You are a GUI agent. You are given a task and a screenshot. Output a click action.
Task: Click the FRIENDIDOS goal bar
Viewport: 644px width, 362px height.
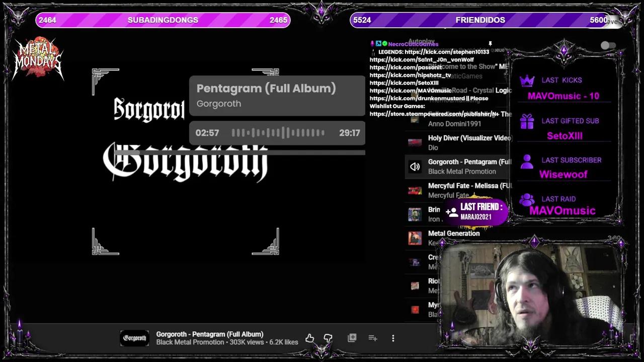[480, 20]
